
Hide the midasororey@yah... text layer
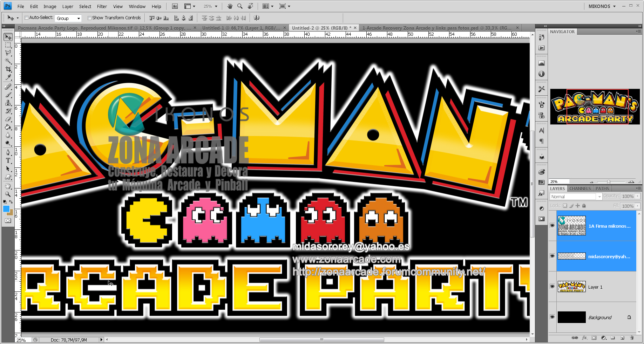pos(553,256)
